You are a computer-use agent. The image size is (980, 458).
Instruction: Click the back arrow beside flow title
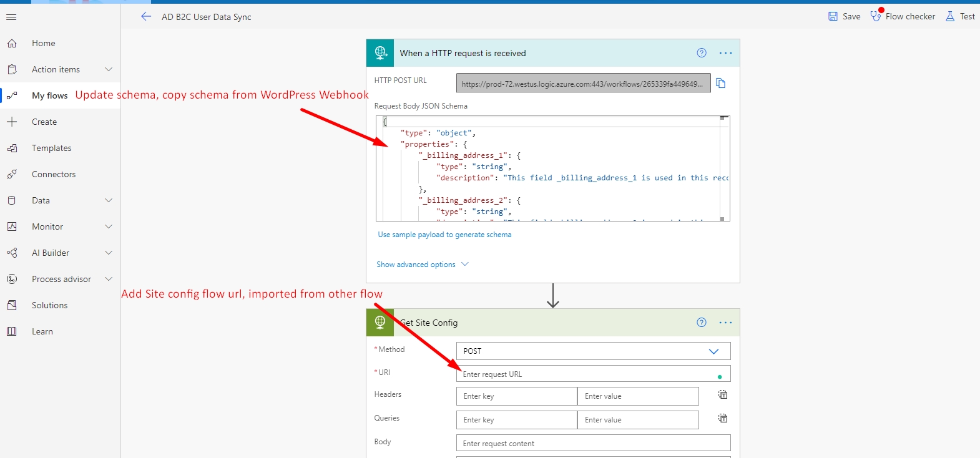point(146,17)
